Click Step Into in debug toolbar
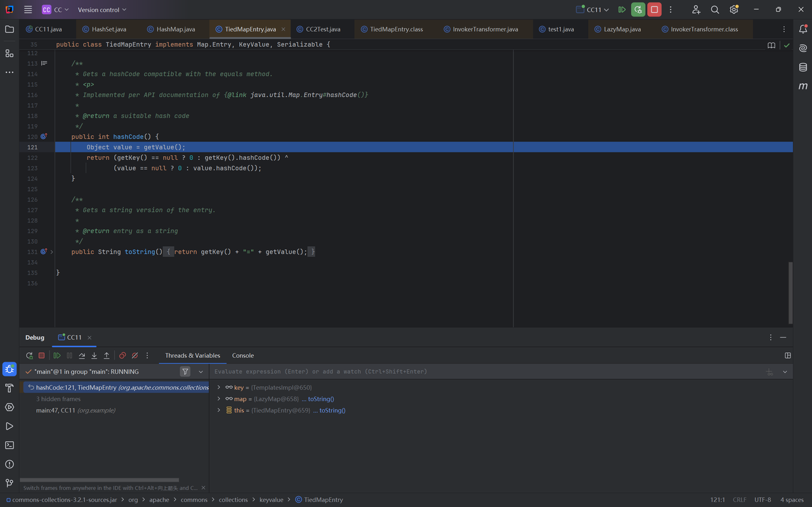The height and width of the screenshot is (507, 812). pos(94,356)
